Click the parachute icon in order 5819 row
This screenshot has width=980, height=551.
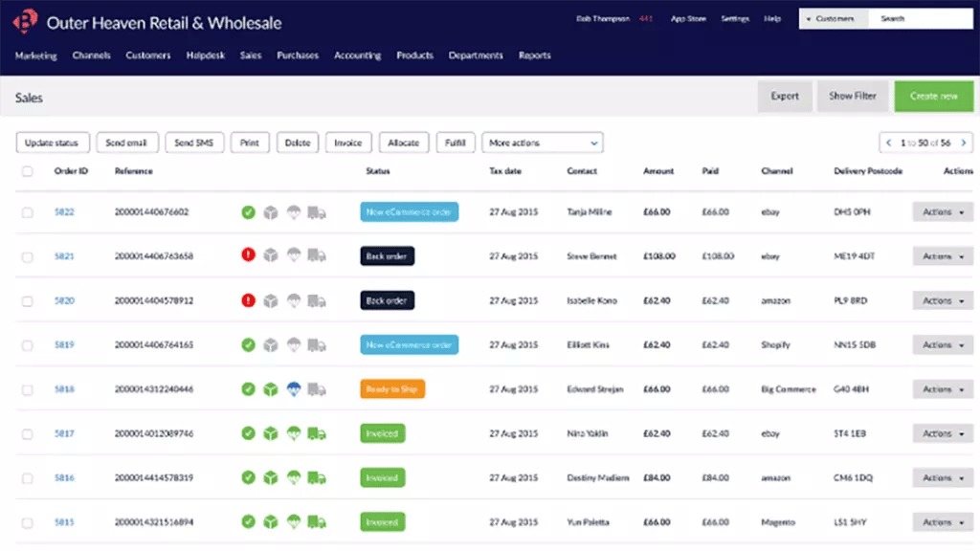[x=294, y=344]
